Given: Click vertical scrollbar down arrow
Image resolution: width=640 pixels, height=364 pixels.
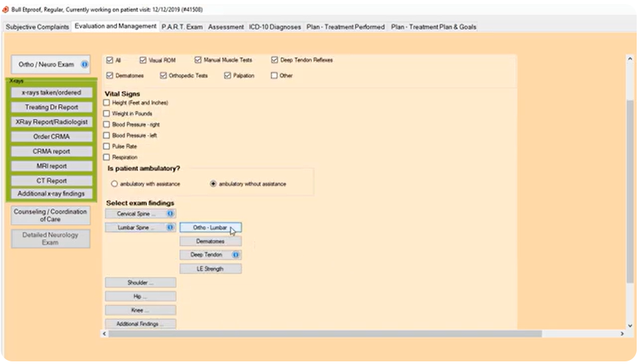Looking at the screenshot, I should pos(630,326).
